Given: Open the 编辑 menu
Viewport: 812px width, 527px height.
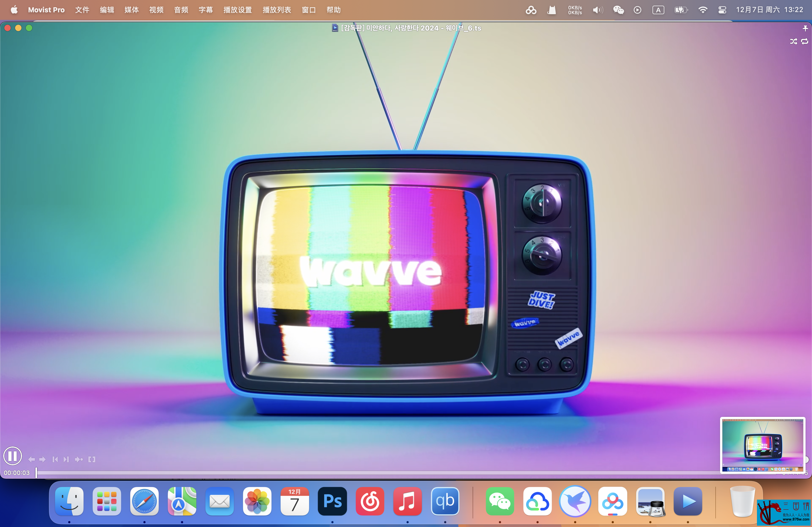Looking at the screenshot, I should (x=107, y=10).
